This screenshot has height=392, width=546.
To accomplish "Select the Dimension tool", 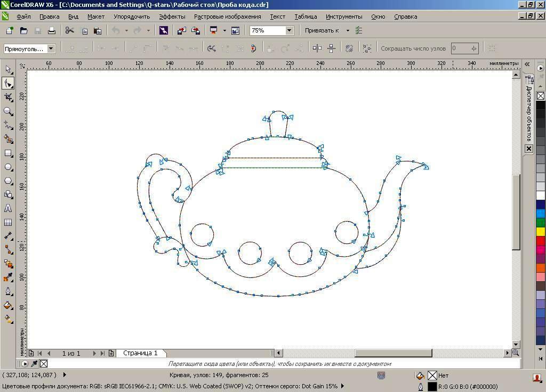I will tap(8, 236).
